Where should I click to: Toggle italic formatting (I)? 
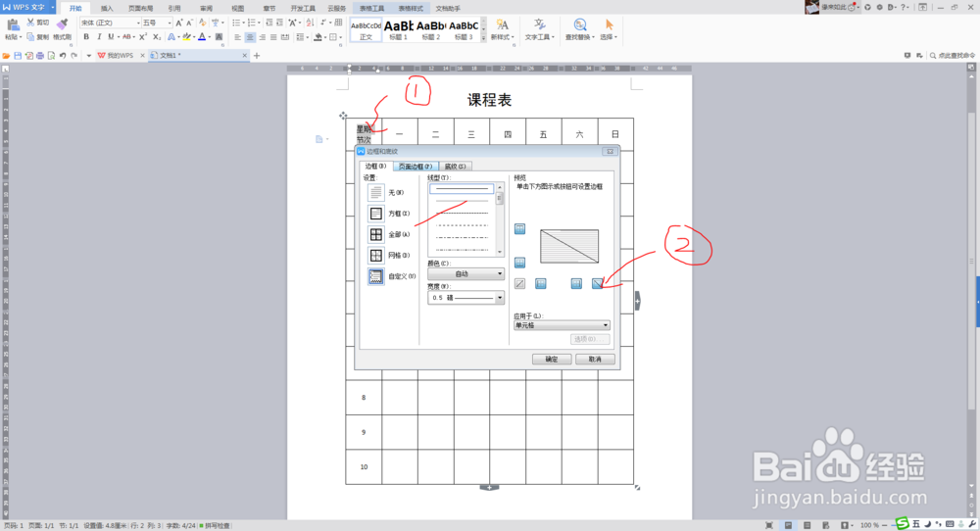(99, 37)
